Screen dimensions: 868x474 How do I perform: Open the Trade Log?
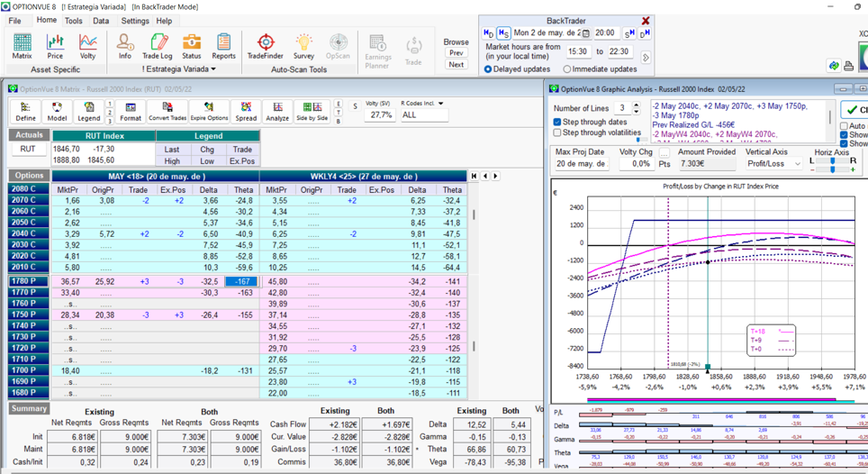click(158, 46)
